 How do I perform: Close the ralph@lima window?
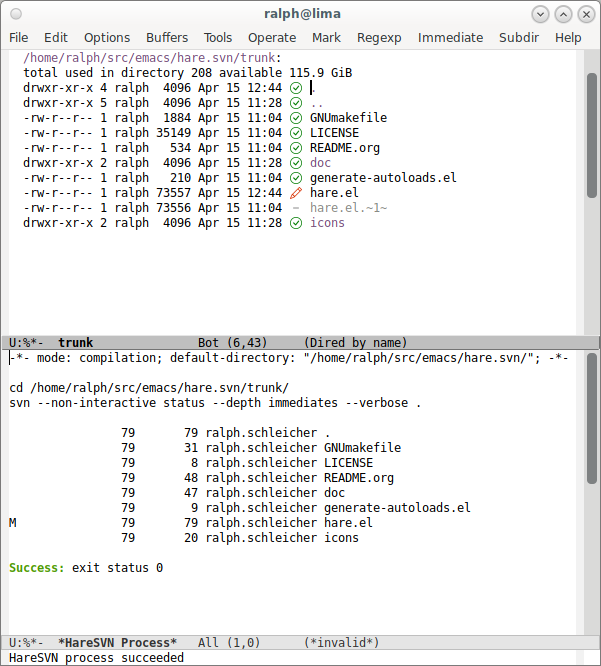[586, 14]
